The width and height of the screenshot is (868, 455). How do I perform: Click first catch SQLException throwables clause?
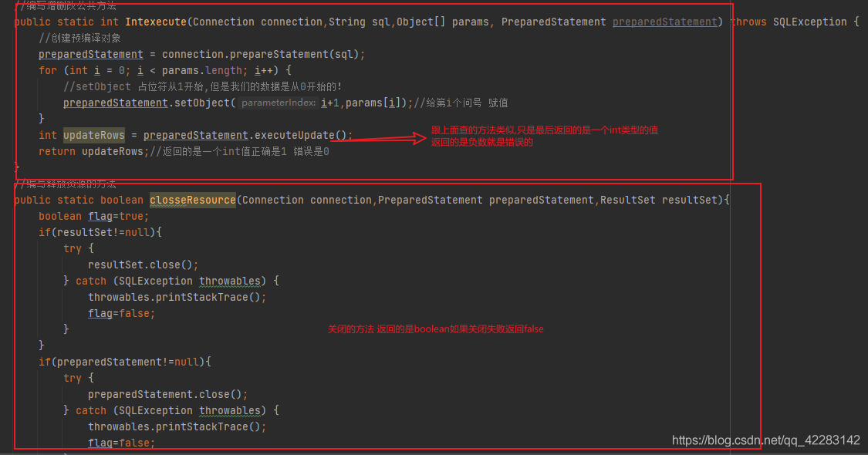pos(168,281)
